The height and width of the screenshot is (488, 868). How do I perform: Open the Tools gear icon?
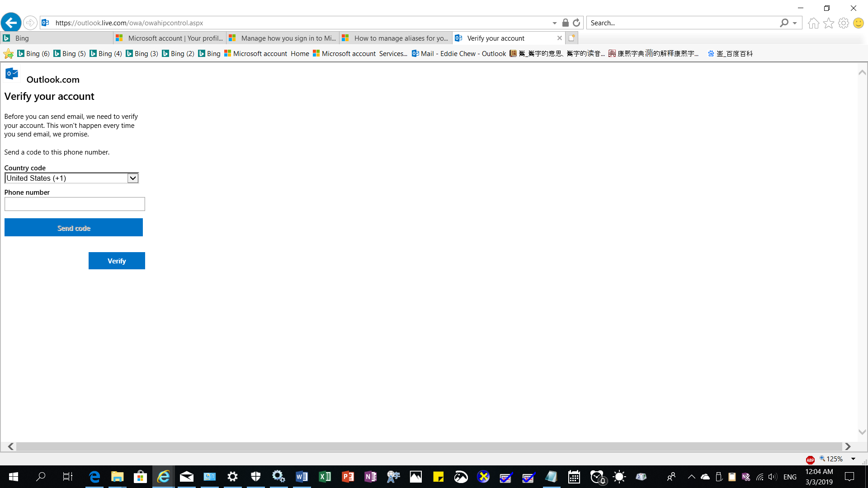[x=843, y=23]
